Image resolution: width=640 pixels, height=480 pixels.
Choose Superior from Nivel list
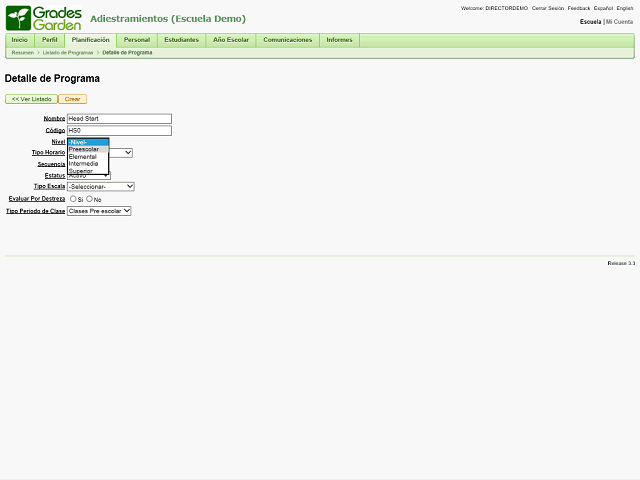coord(88,171)
